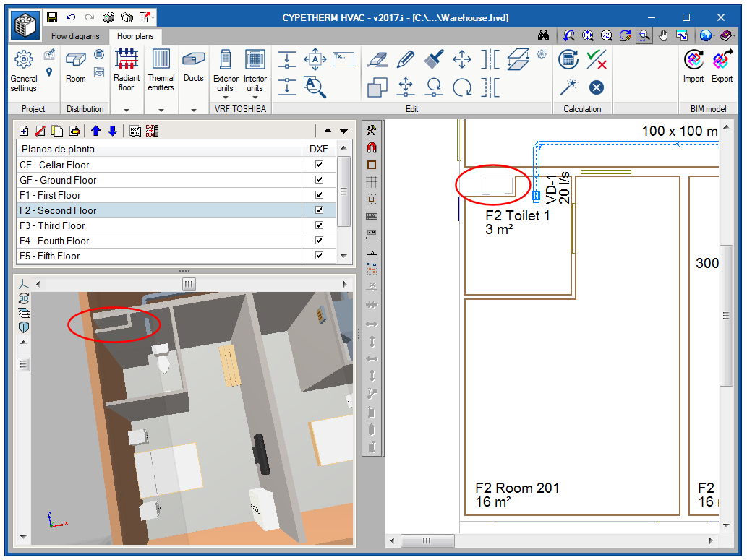
Task: Open General settings in Project group
Action: (x=23, y=71)
